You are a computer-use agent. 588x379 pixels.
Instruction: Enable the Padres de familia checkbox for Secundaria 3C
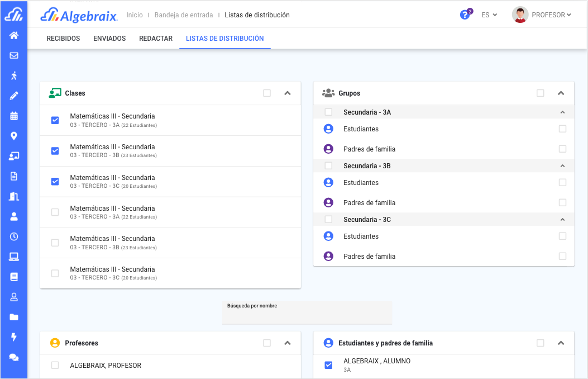[563, 256]
